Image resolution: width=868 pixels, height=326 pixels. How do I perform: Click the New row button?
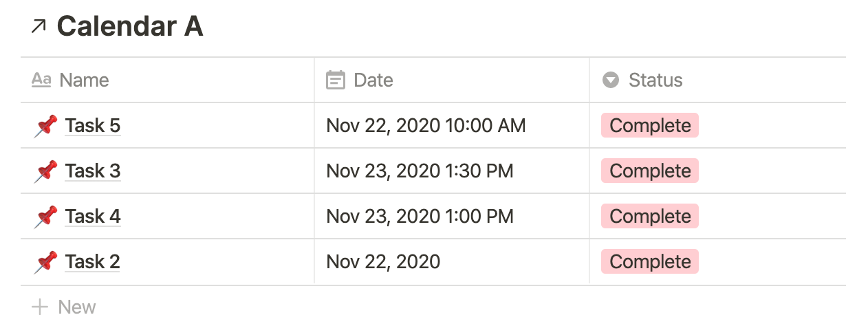coord(76,307)
